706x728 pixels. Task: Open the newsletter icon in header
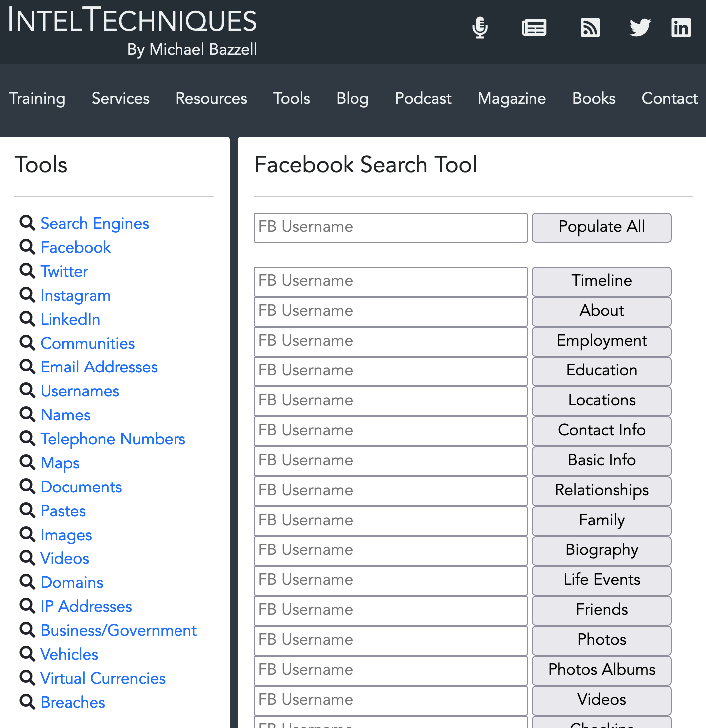[x=534, y=28]
